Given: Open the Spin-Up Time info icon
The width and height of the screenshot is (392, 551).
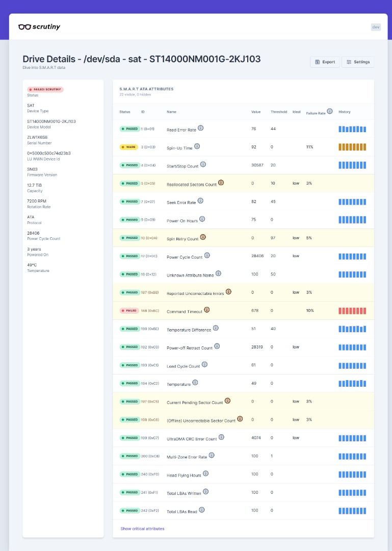Looking at the screenshot, I should [x=197, y=146].
